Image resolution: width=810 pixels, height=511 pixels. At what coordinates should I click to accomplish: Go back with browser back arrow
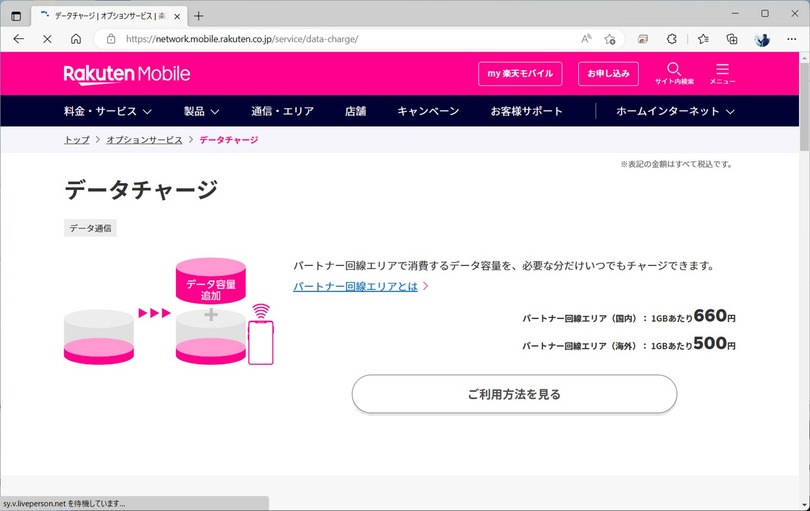pyautogui.click(x=19, y=39)
